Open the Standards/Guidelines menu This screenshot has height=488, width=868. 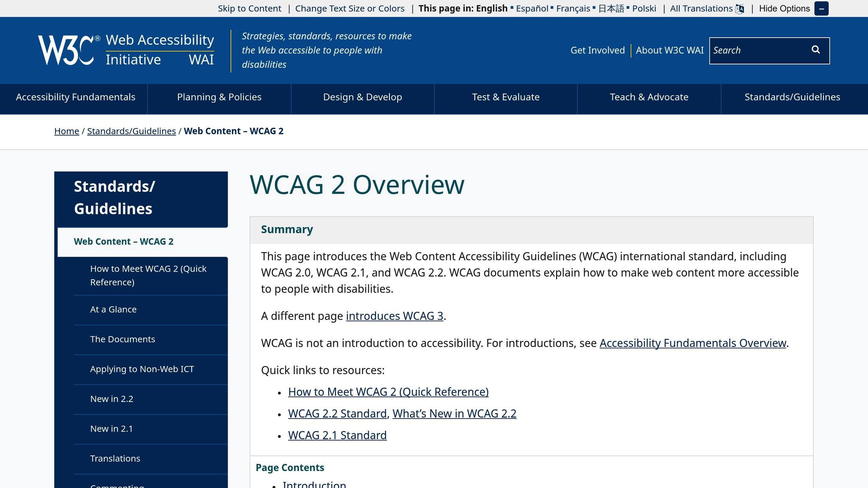[x=792, y=97]
